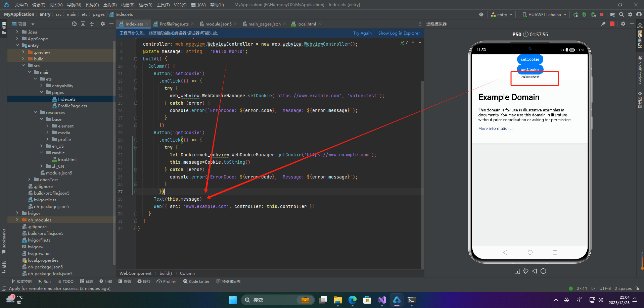Click the Try Again link
644x308 pixels.
[362, 33]
